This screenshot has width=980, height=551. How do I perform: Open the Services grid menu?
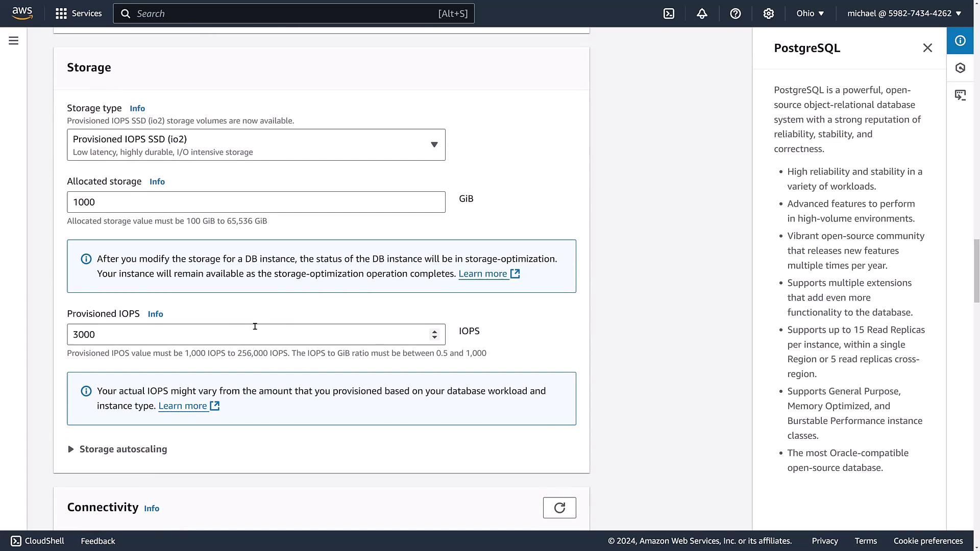click(78, 14)
